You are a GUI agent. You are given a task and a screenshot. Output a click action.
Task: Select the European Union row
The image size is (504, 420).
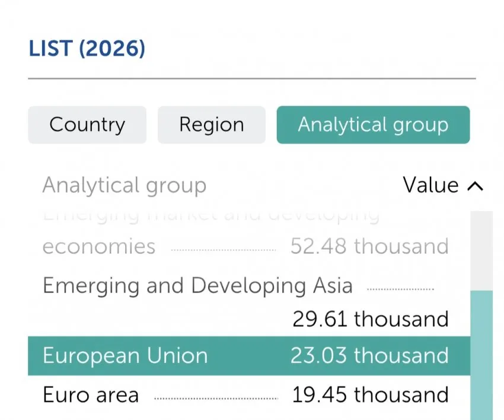tap(249, 356)
